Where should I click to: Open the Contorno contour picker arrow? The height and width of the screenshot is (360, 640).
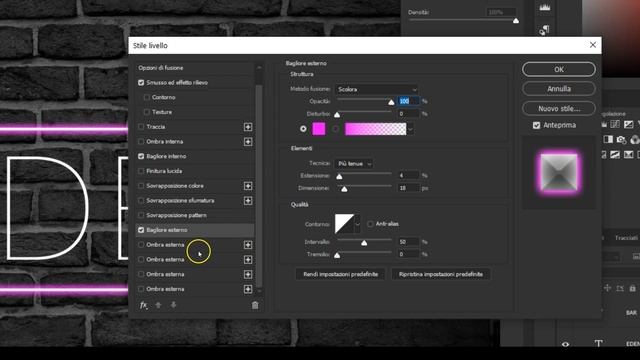tap(358, 224)
